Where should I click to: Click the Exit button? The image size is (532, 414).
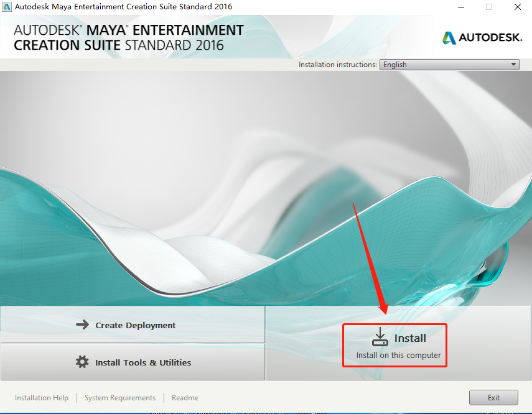point(493,397)
